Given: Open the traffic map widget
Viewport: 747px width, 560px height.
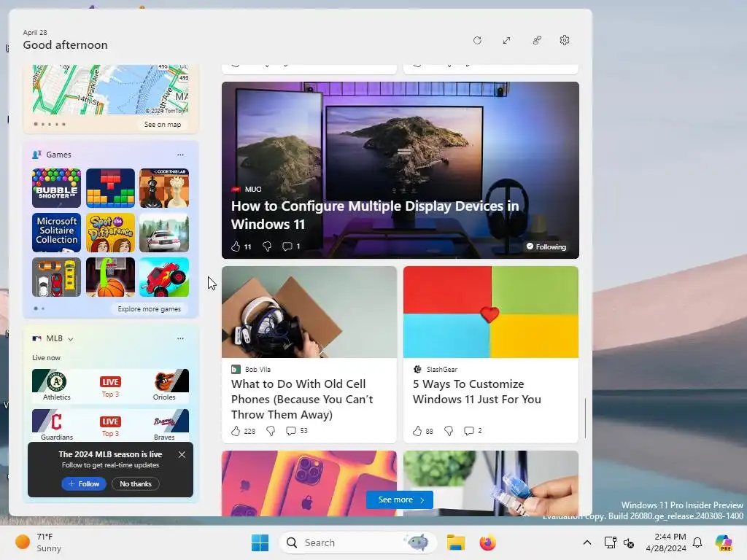Looking at the screenshot, I should 110,90.
